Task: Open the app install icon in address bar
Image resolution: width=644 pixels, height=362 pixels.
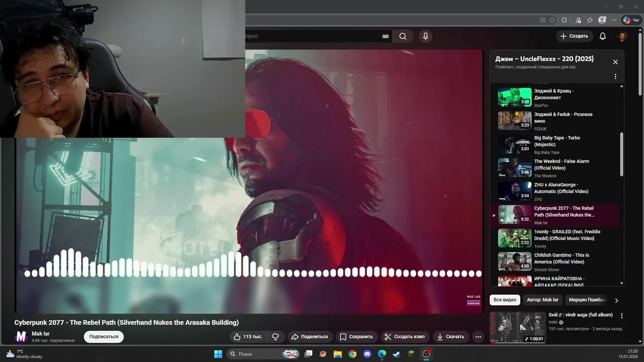Action: click(x=542, y=20)
